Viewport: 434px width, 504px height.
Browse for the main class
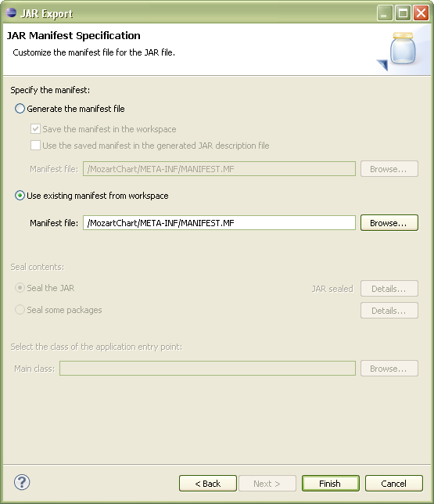389,368
